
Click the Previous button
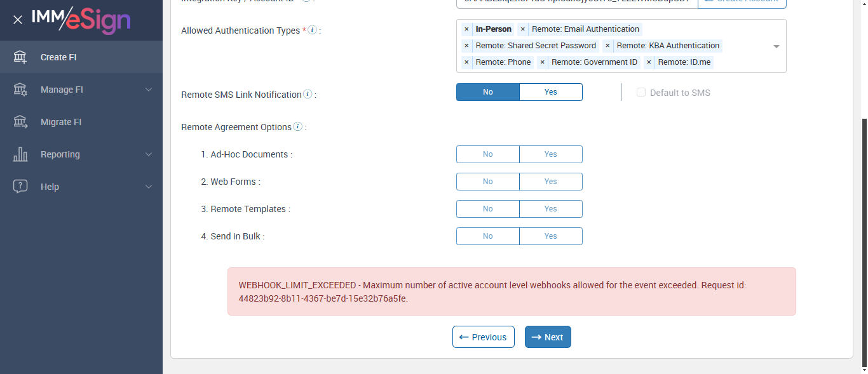click(x=483, y=337)
